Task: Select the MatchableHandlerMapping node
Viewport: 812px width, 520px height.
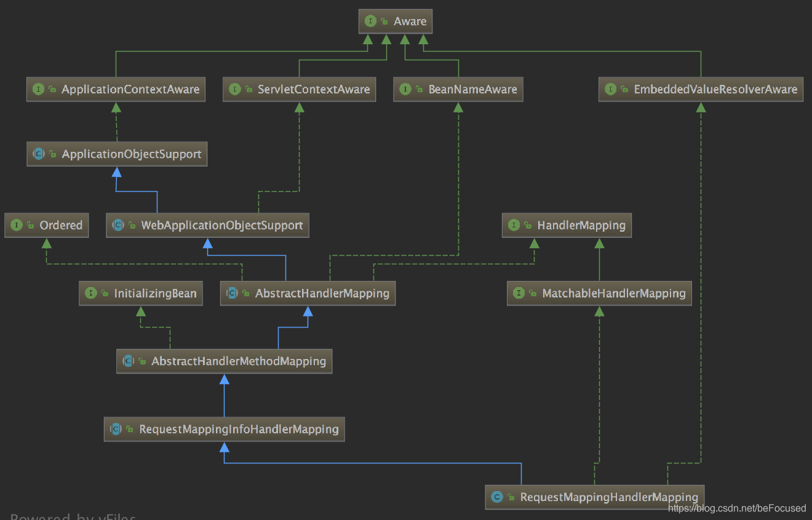Action: 599,293
